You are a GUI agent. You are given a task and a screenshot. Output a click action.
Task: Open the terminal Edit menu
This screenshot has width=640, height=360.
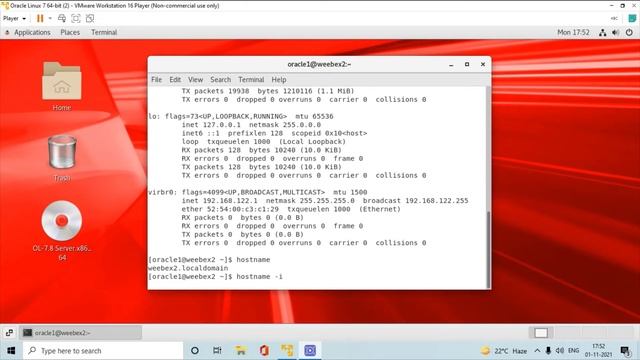[175, 80]
